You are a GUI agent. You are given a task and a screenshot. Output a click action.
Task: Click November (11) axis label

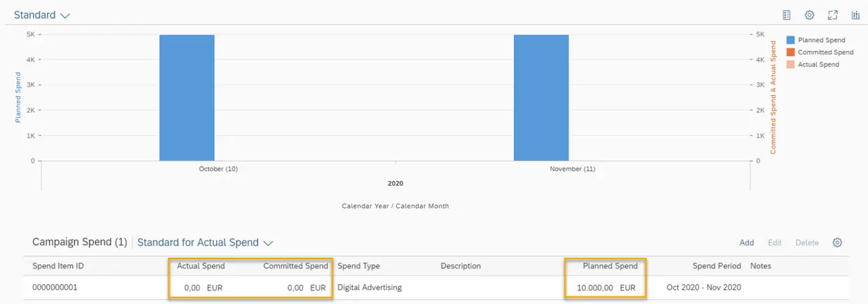(573, 169)
